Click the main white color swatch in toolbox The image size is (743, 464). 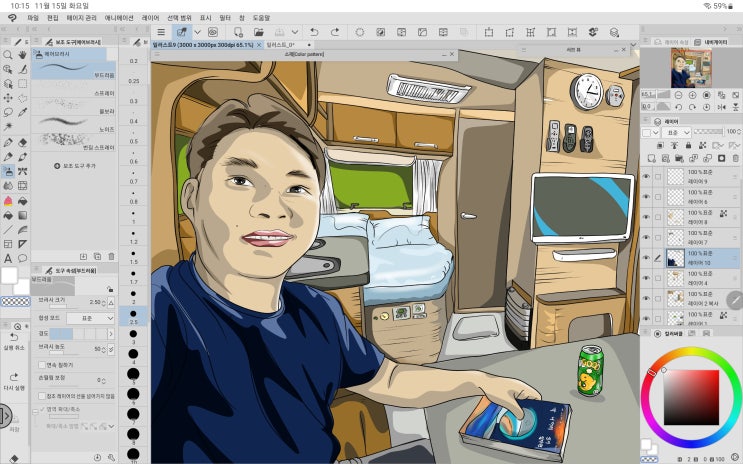point(9,275)
